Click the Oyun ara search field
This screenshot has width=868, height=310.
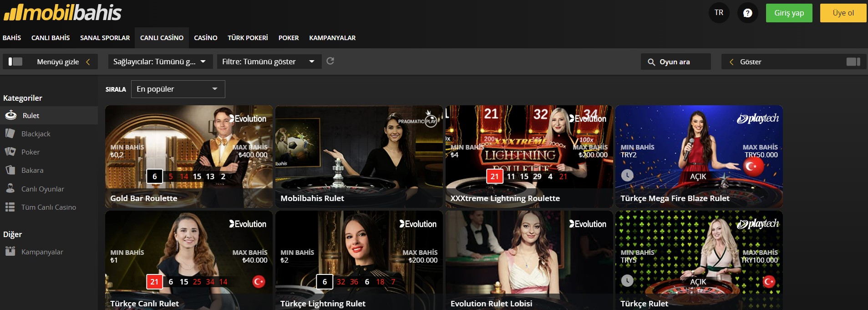[x=676, y=62]
